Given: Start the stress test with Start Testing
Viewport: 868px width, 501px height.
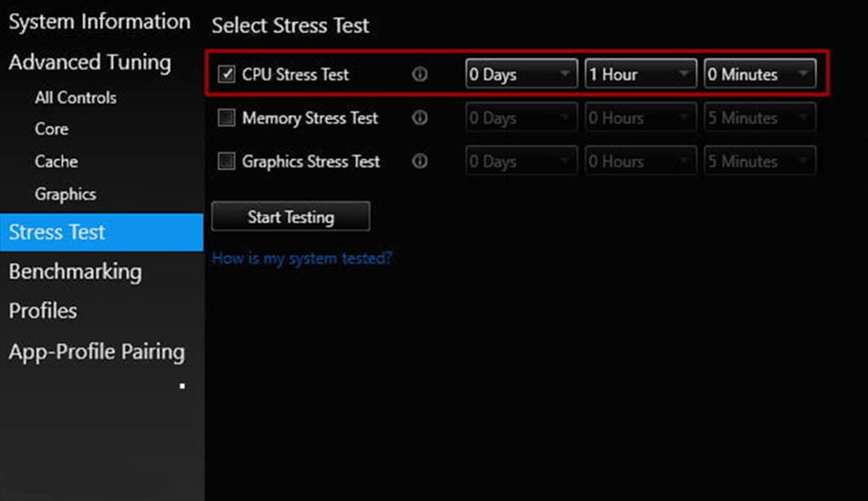Looking at the screenshot, I should pos(291,217).
